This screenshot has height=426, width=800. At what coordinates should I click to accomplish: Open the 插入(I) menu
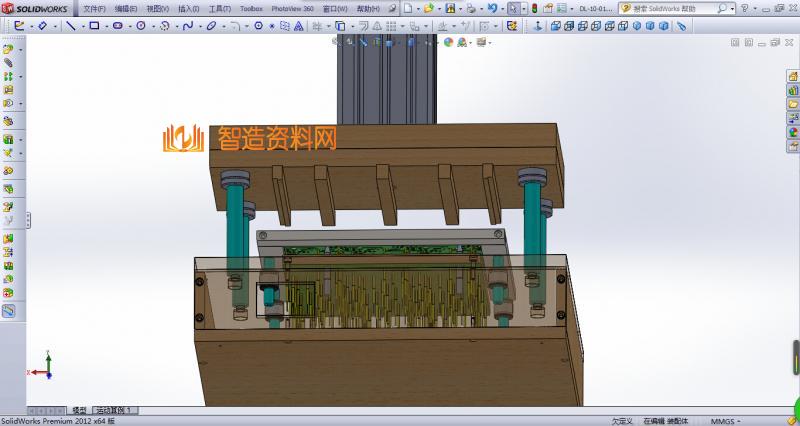pos(188,8)
